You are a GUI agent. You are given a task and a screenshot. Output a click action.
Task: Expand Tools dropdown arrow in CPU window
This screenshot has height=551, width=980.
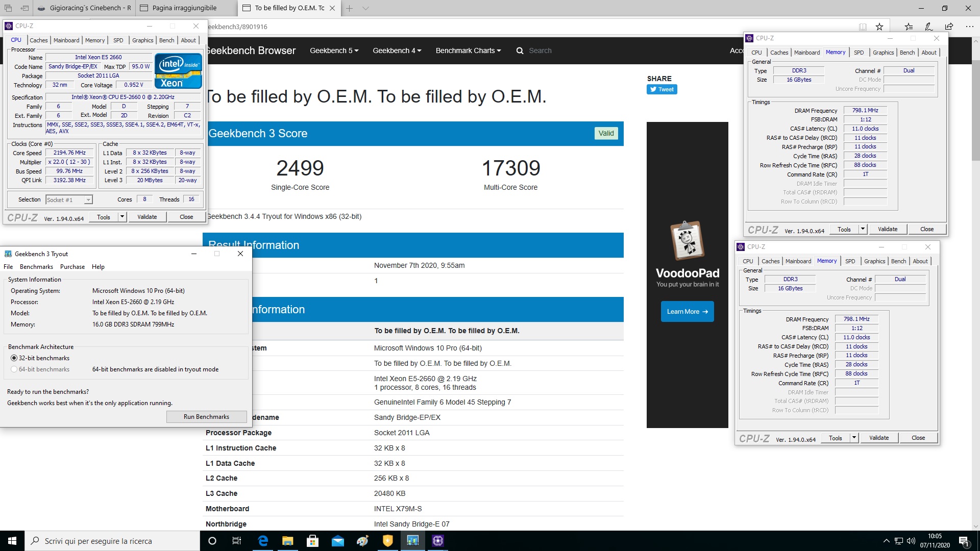(122, 217)
